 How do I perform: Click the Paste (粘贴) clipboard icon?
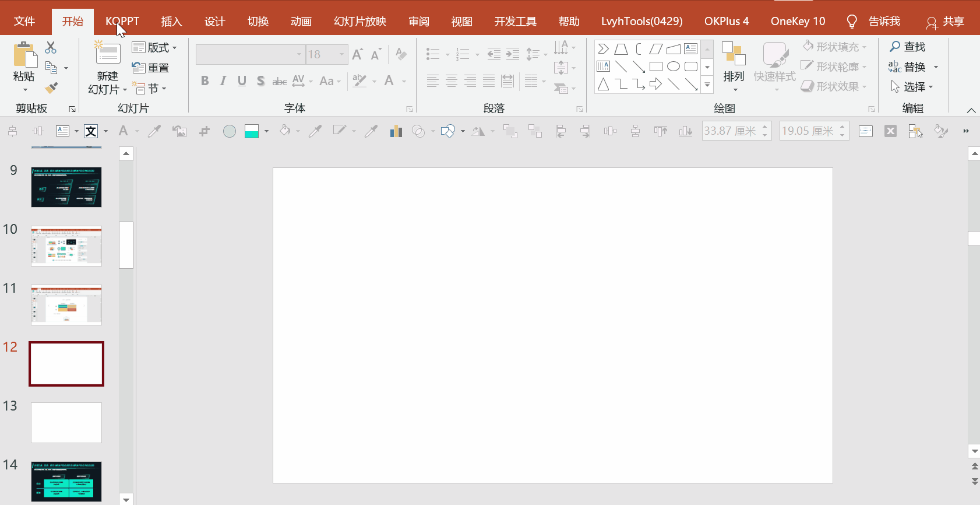point(24,54)
